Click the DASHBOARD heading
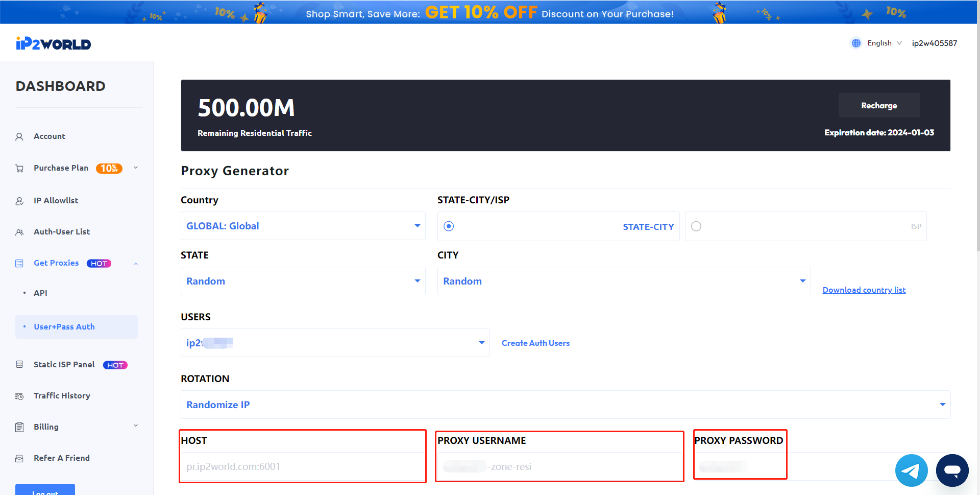980x495 pixels. [61, 86]
